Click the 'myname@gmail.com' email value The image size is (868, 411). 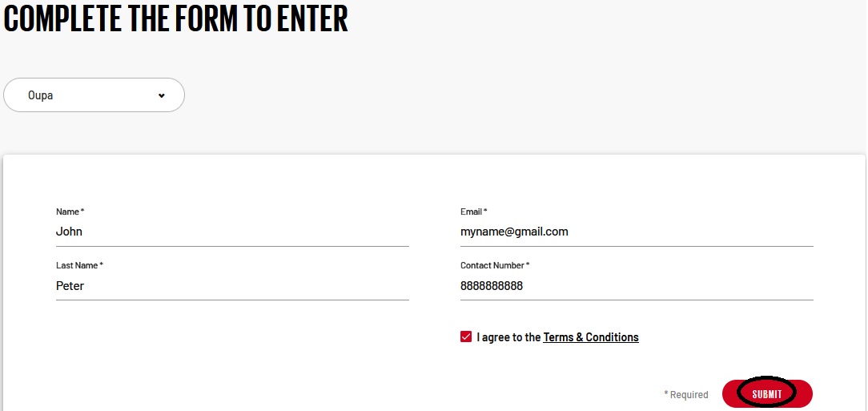514,232
